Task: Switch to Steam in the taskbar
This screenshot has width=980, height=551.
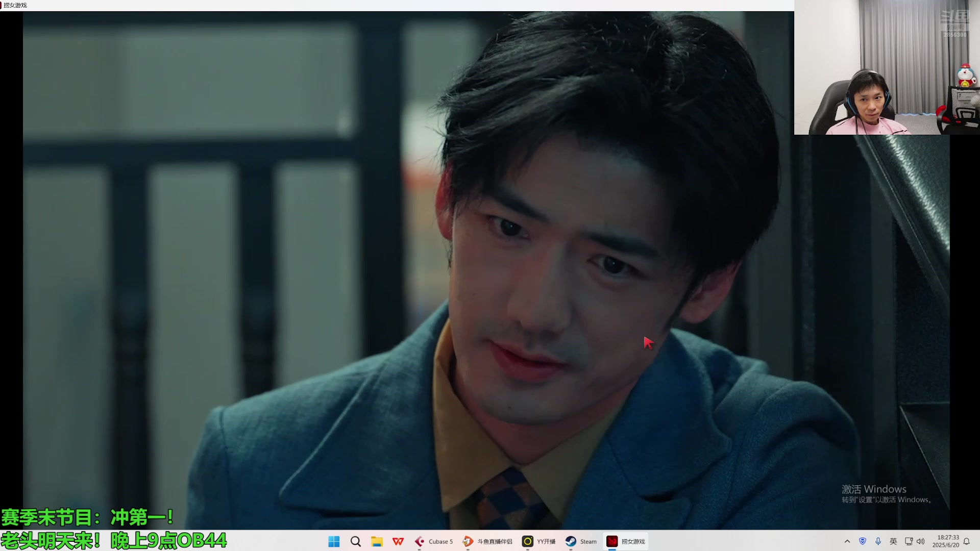Action: point(581,541)
